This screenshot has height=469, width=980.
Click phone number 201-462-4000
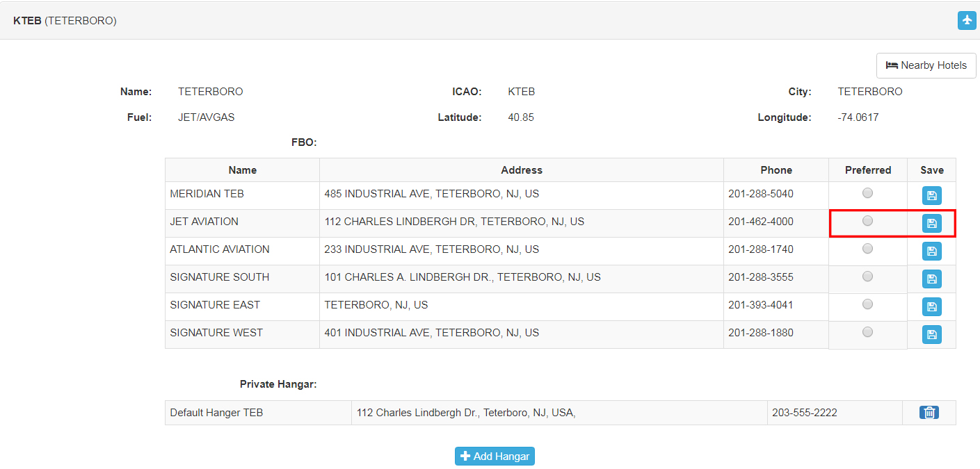(761, 222)
